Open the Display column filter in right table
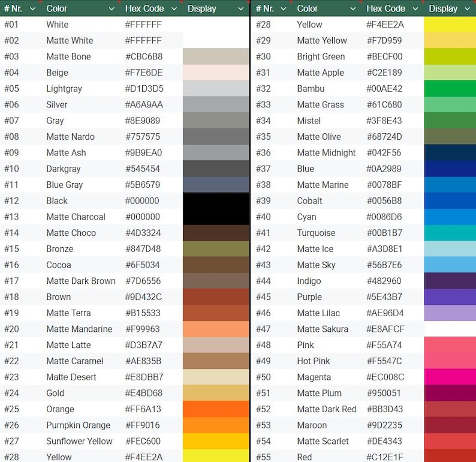 [x=467, y=9]
